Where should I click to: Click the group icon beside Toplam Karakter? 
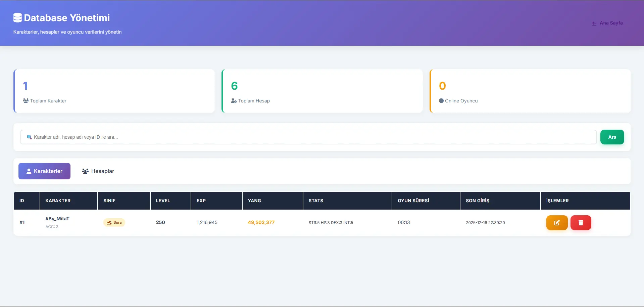point(26,101)
